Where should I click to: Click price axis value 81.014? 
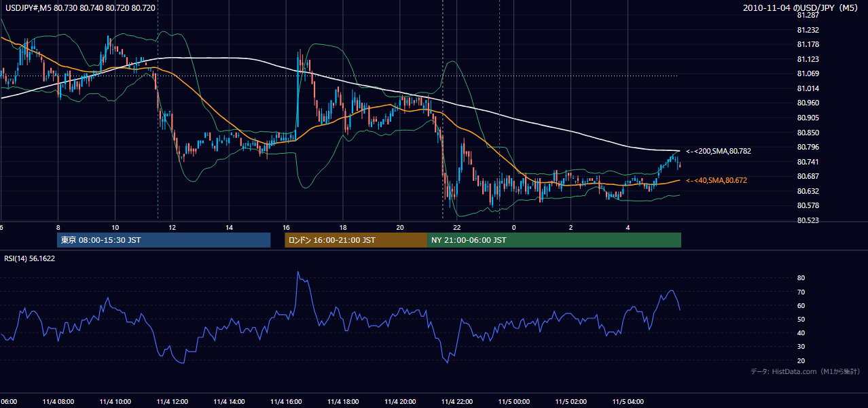click(x=808, y=88)
